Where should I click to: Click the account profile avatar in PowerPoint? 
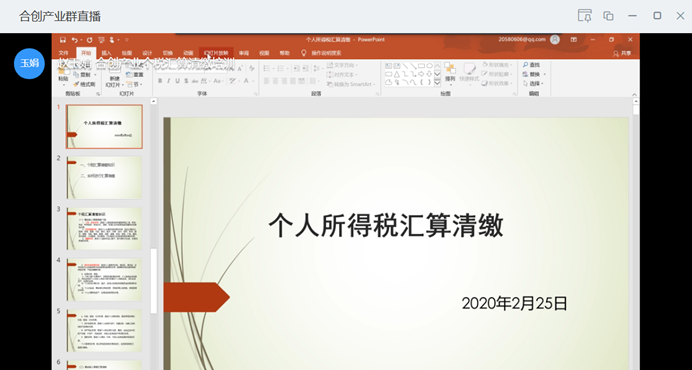555,39
